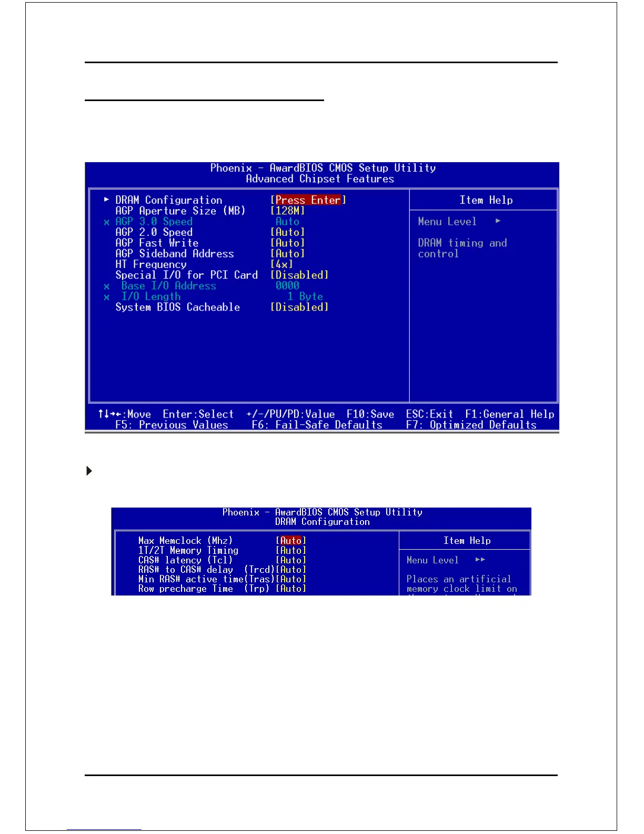Select the arrow beside DRAM Configuration
The width and height of the screenshot is (644, 834).
coord(106,200)
